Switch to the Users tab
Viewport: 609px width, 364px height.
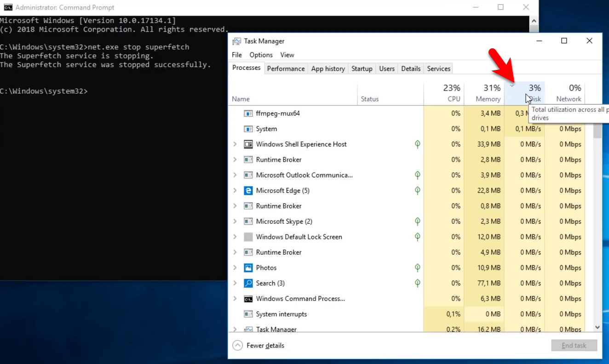coord(387,68)
